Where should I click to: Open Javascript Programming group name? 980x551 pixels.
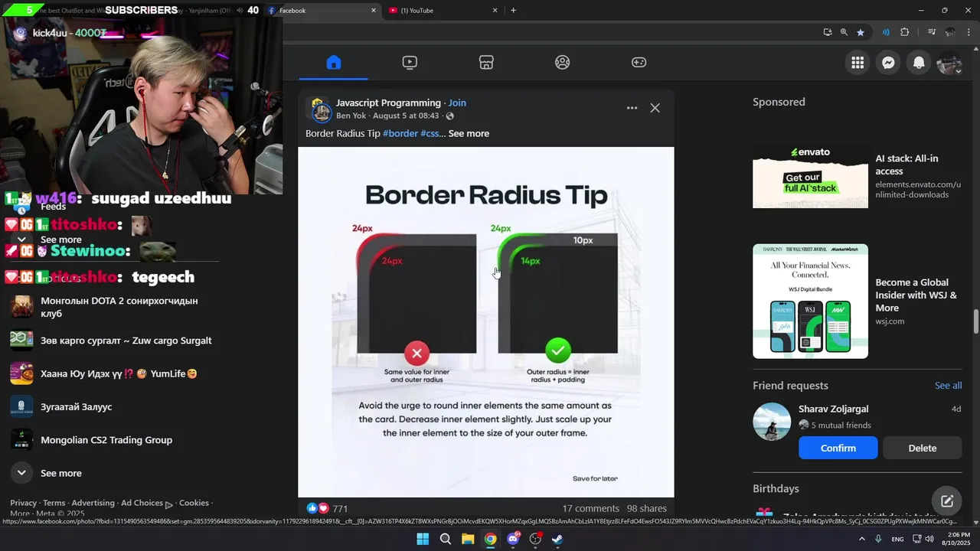[x=388, y=103]
